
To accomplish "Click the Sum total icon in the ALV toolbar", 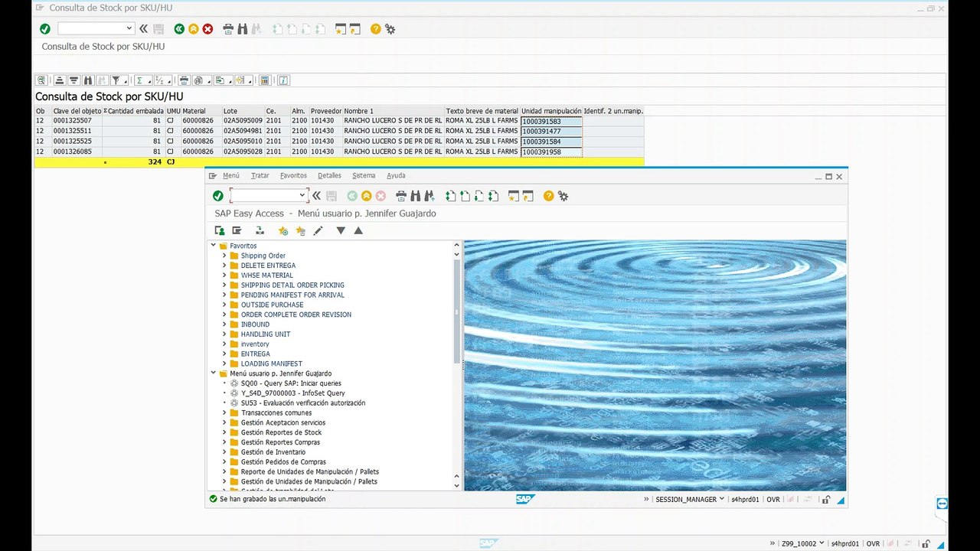I will [x=141, y=80].
